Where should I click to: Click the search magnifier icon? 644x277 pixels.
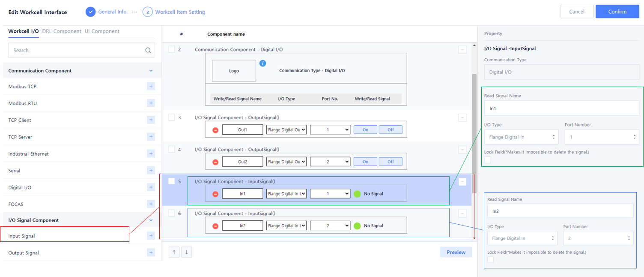tap(148, 51)
